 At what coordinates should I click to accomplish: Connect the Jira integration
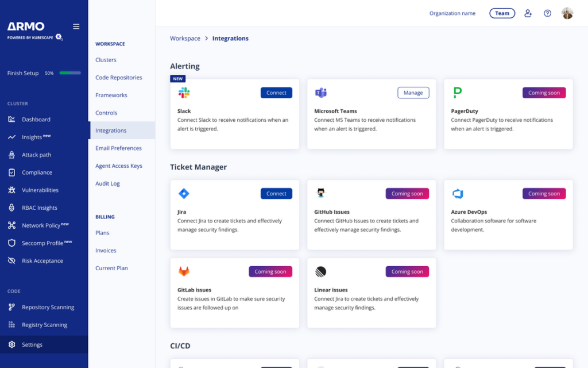click(276, 193)
